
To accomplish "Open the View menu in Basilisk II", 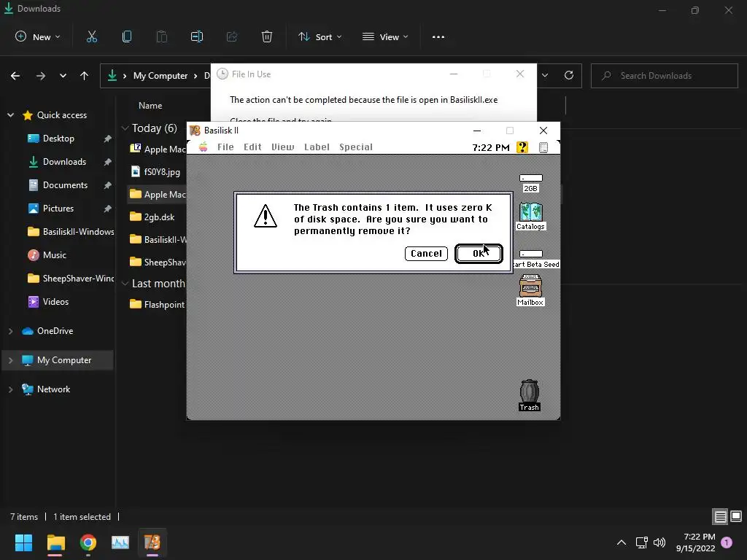I will tap(282, 147).
